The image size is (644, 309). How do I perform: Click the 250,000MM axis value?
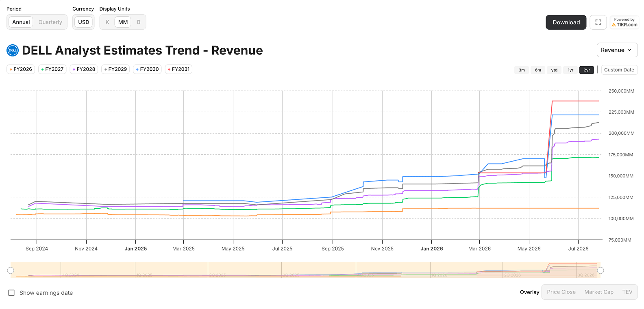tap(621, 91)
